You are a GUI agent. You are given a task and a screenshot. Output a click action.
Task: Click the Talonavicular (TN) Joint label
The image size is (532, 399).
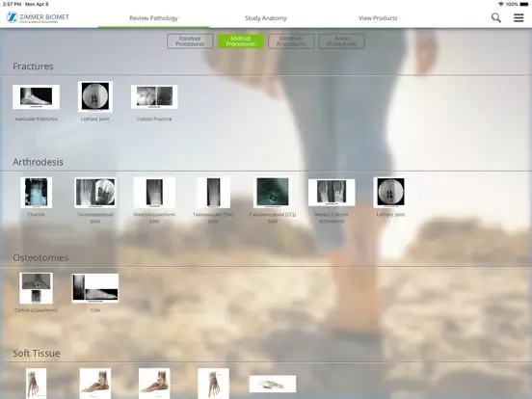click(x=213, y=218)
